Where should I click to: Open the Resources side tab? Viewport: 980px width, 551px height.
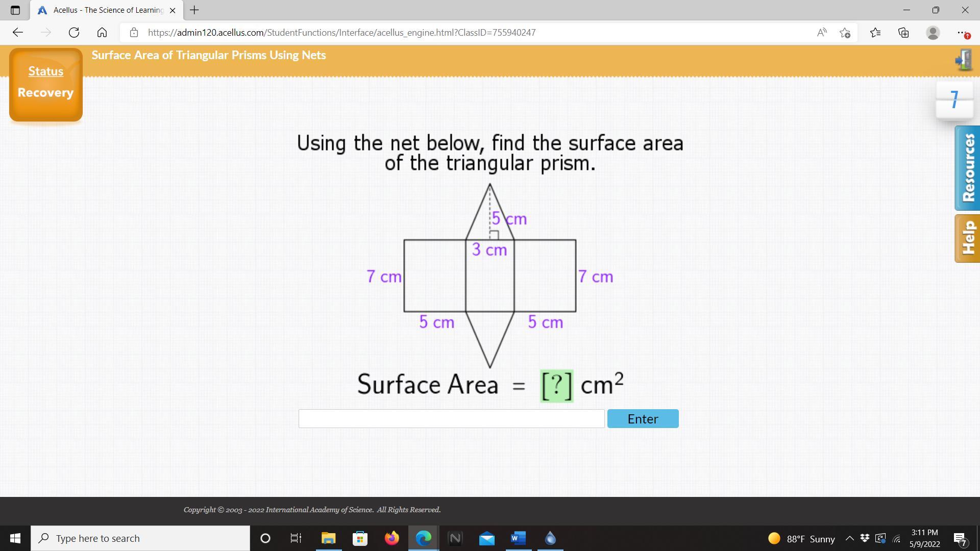click(967, 168)
